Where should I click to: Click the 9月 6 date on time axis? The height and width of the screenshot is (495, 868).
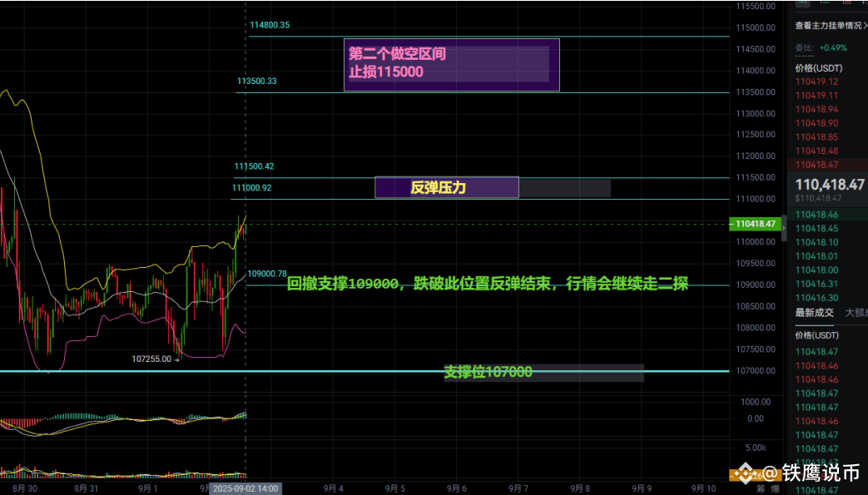point(457,488)
